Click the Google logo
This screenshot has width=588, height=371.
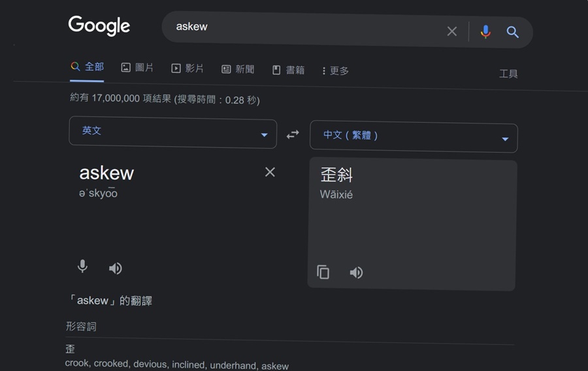tap(99, 25)
